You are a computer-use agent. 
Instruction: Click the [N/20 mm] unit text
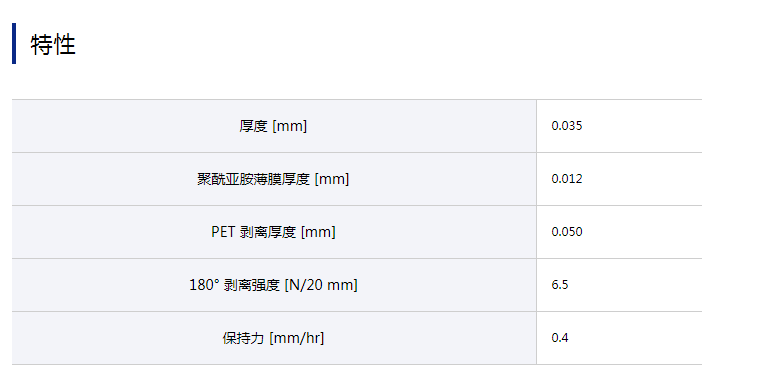click(x=321, y=285)
